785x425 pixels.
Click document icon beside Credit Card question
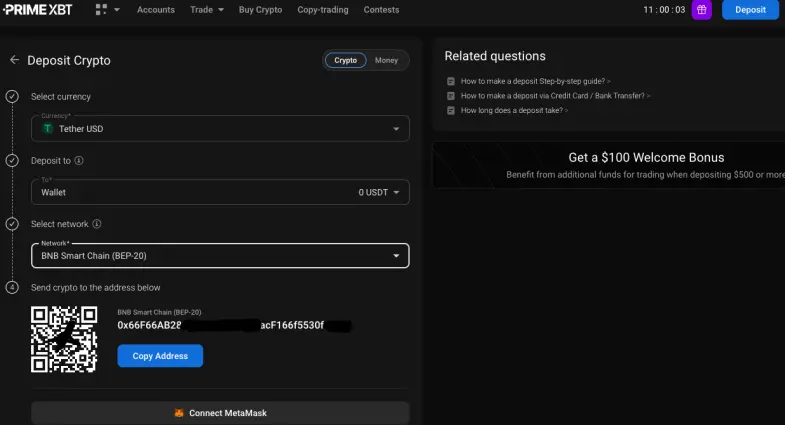pyautogui.click(x=451, y=96)
